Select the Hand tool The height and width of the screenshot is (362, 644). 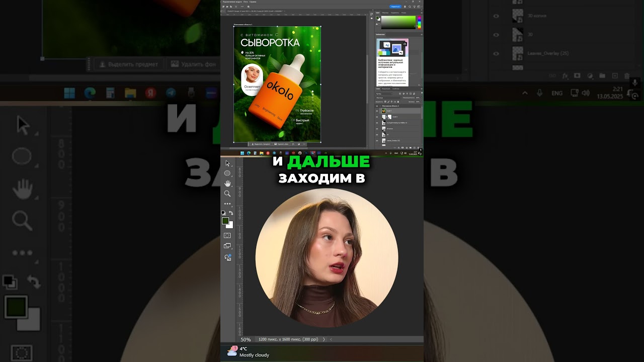click(227, 184)
